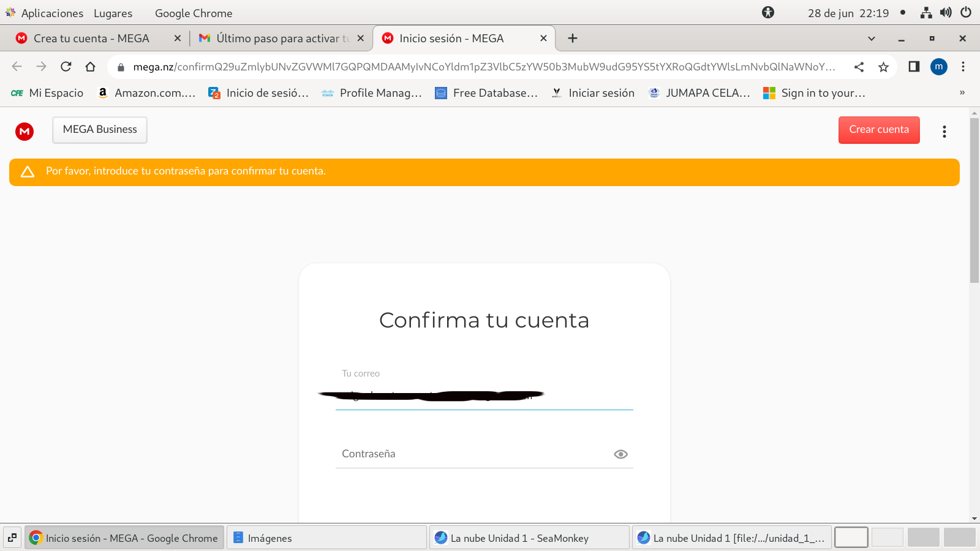Image resolution: width=980 pixels, height=551 pixels.
Task: Expand the tab search chevron
Action: (871, 39)
